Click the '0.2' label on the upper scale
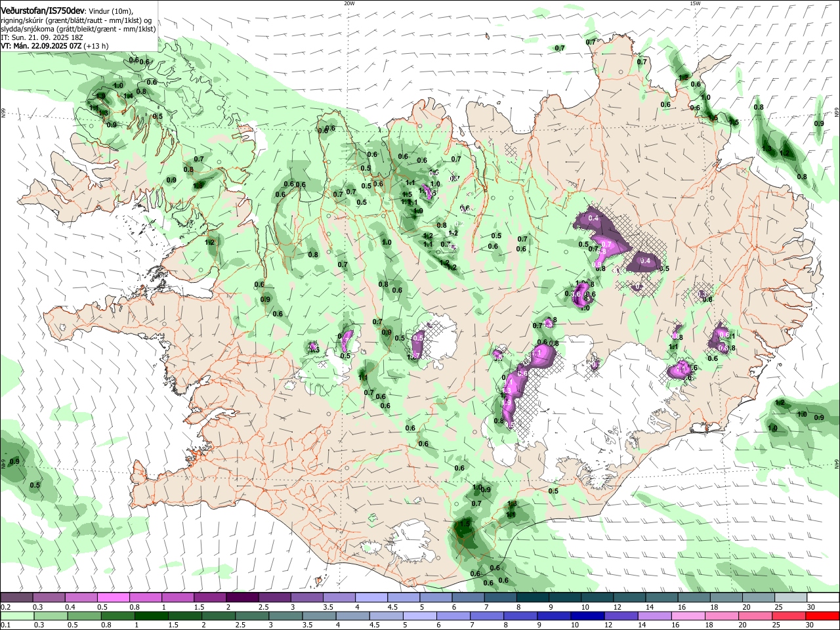The image size is (840, 630). coord(5,607)
